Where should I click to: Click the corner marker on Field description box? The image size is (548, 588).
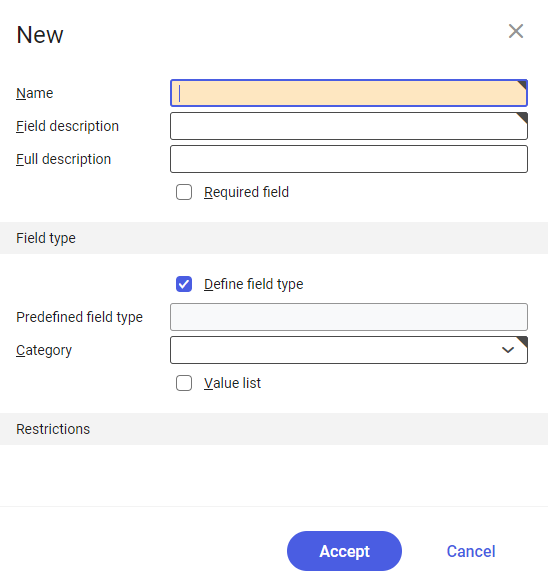[x=522, y=118]
